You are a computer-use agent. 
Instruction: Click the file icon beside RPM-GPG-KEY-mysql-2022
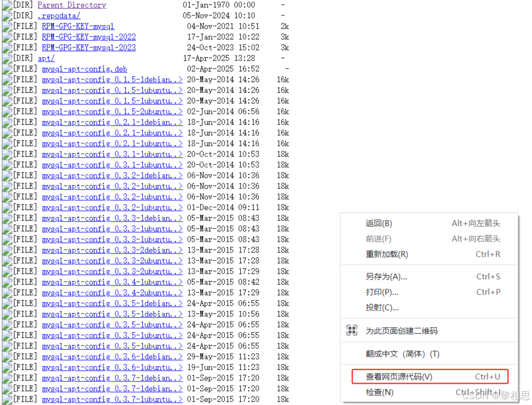pos(7,37)
